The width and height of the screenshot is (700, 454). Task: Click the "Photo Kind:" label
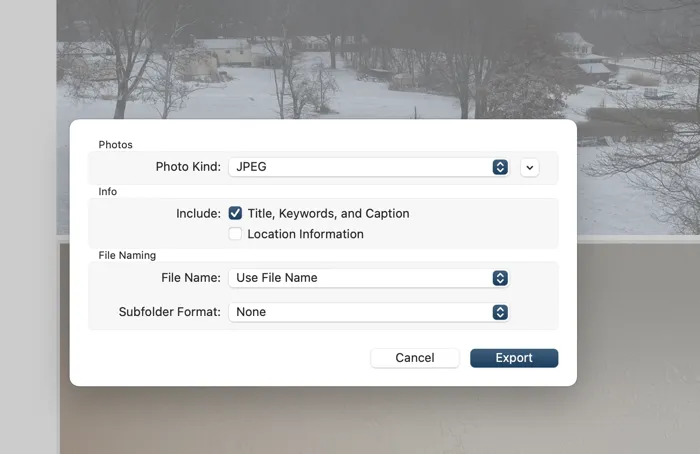pos(187,167)
